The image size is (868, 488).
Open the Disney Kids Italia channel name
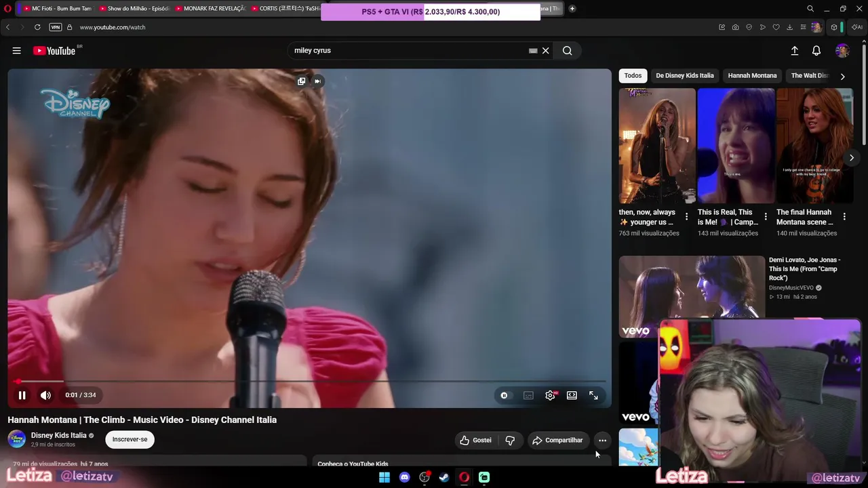pyautogui.click(x=59, y=435)
